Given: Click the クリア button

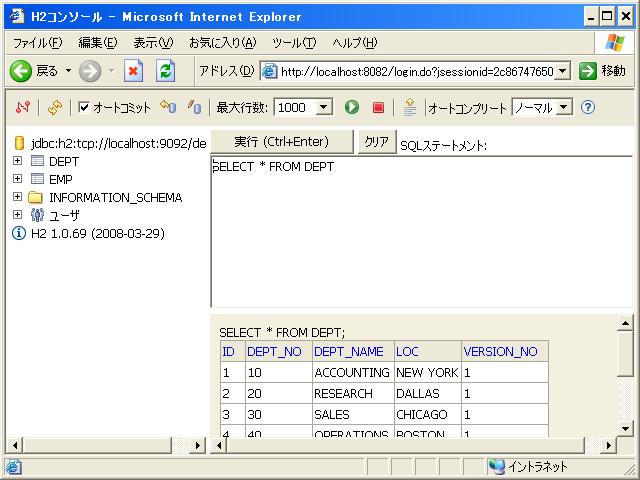Looking at the screenshot, I should coord(376,141).
